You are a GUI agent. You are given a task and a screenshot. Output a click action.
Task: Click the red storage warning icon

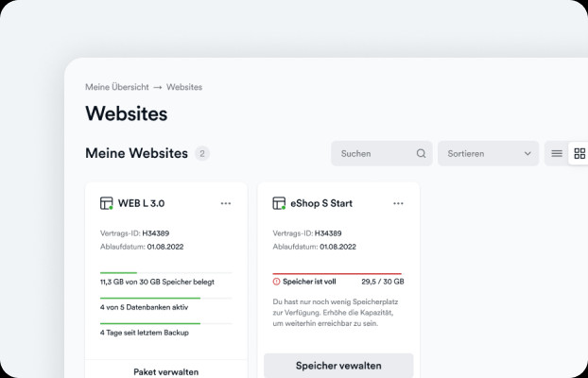click(276, 282)
